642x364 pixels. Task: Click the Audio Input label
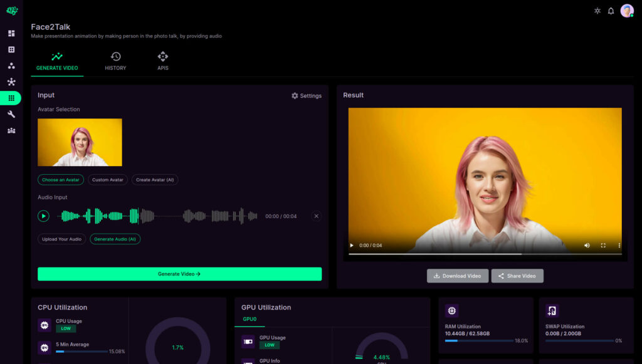(53, 197)
